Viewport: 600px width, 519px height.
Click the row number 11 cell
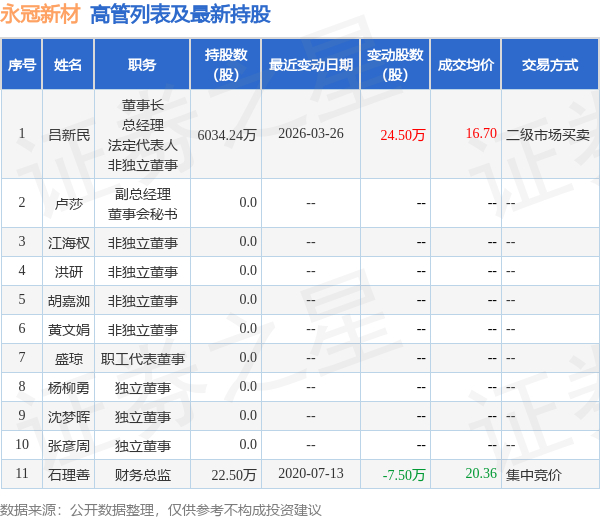(x=22, y=474)
